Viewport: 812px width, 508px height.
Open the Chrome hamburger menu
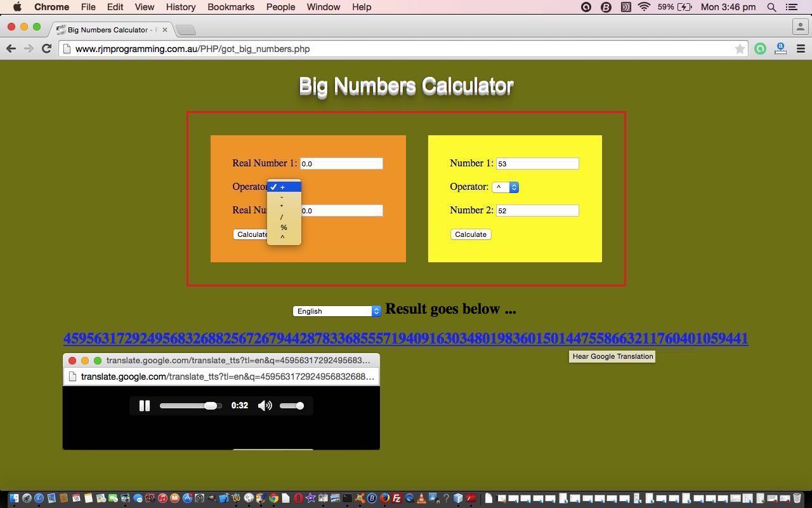pos(801,49)
